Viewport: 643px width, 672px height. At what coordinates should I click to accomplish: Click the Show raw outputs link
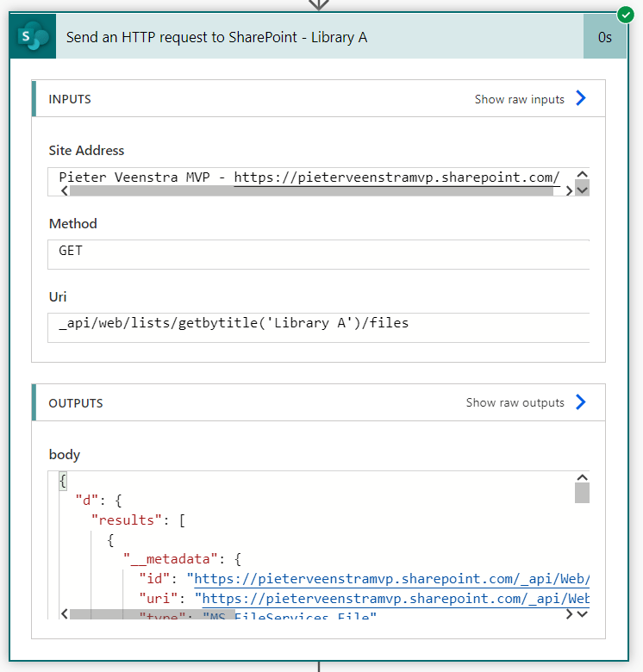click(515, 403)
